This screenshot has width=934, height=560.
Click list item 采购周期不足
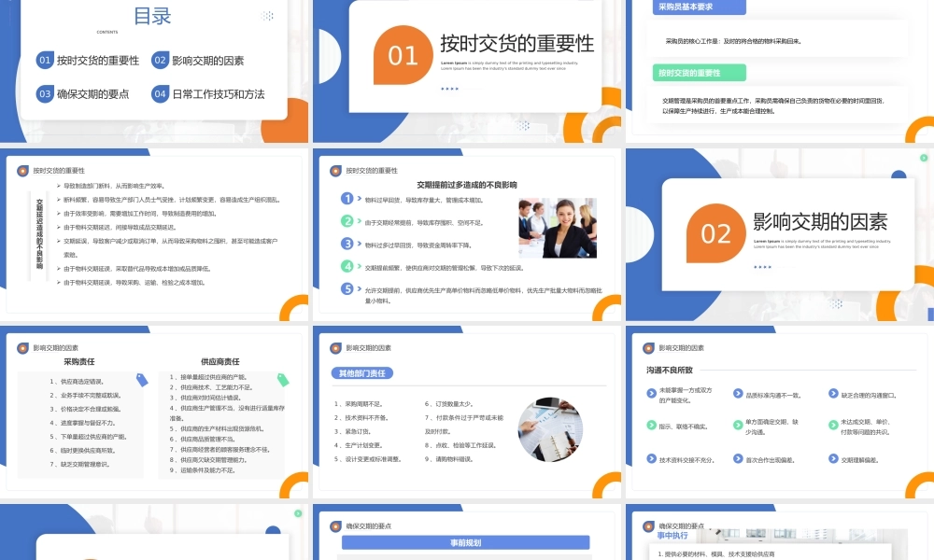360,404
